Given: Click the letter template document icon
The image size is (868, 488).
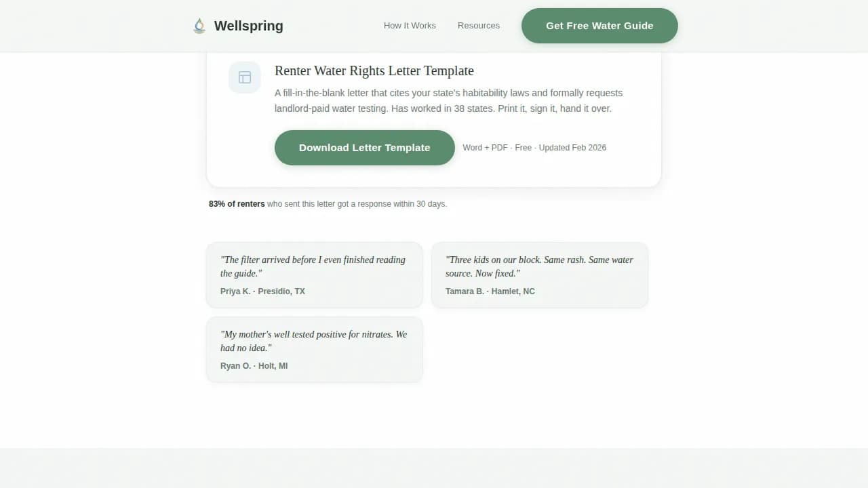Looking at the screenshot, I should click(244, 77).
